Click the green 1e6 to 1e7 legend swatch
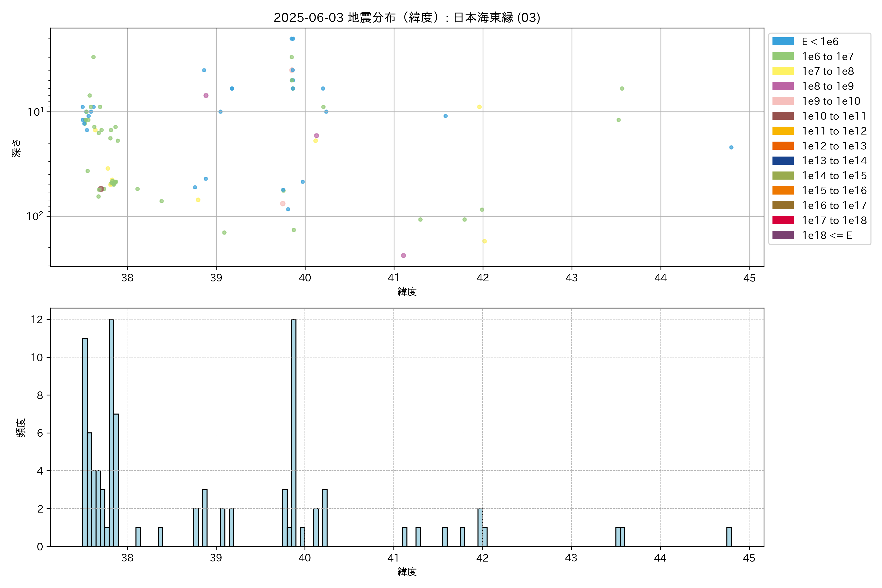 pos(783,57)
